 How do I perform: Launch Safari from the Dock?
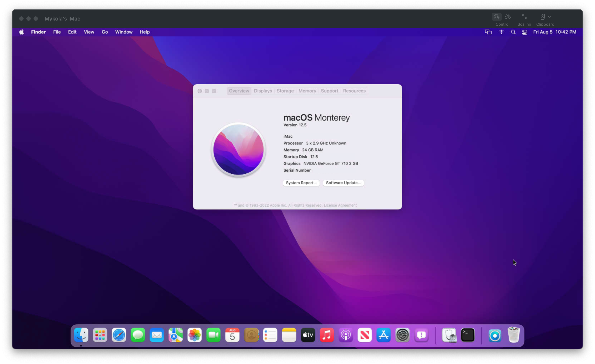[x=119, y=335]
